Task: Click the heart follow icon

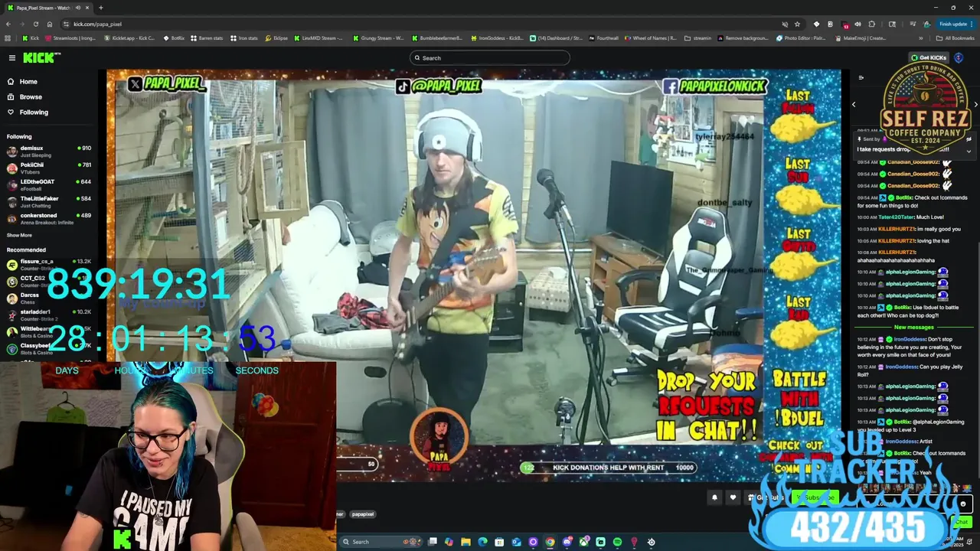Action: (x=733, y=497)
